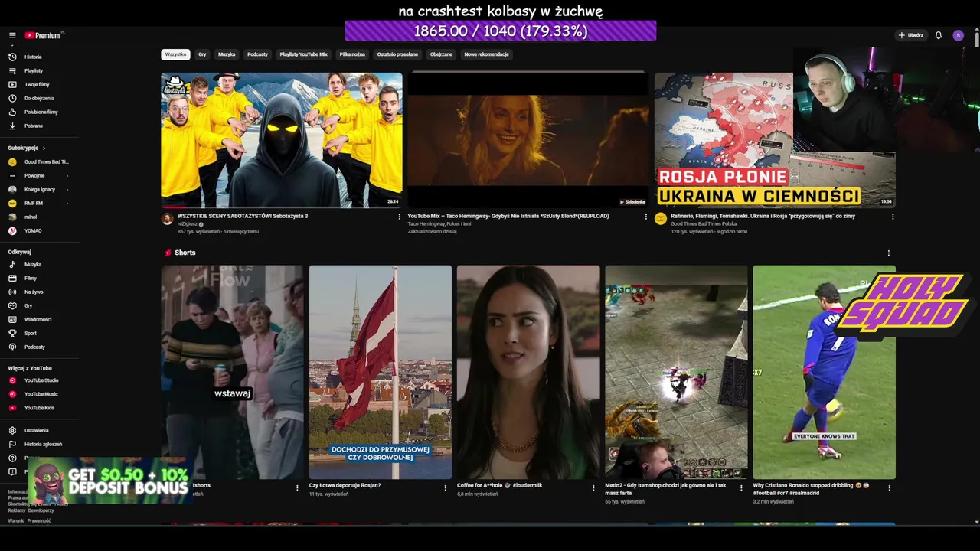Explore Na żywo live streams
980x551 pixels.
pos(34,292)
